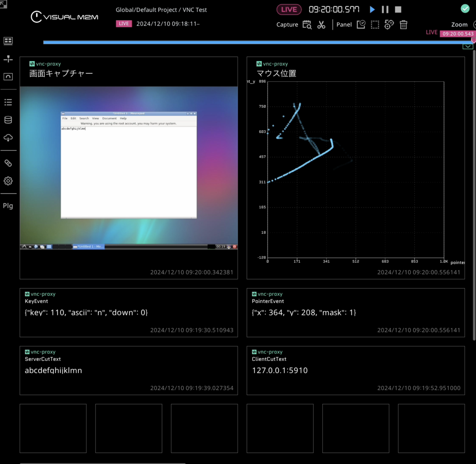Screen dimensions: 476x464
Task: Click the Untitled 1 taskbar button in capture
Action: [x=88, y=247]
